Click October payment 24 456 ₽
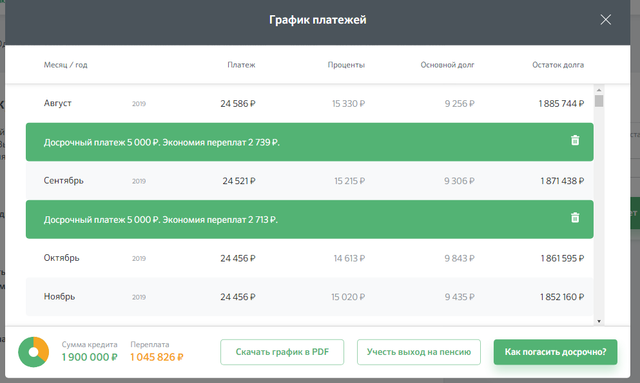This screenshot has width=640, height=383. pos(238,258)
